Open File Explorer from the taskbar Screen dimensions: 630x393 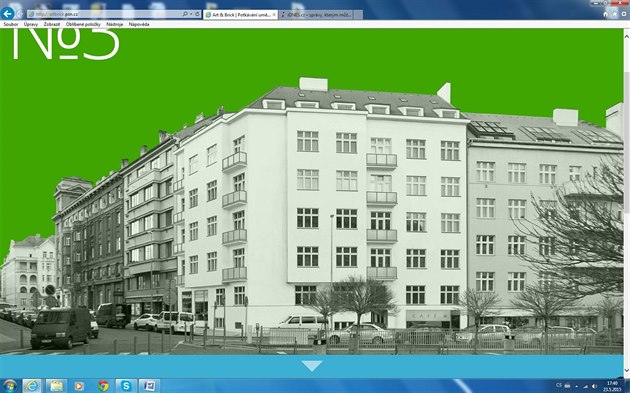56,386
